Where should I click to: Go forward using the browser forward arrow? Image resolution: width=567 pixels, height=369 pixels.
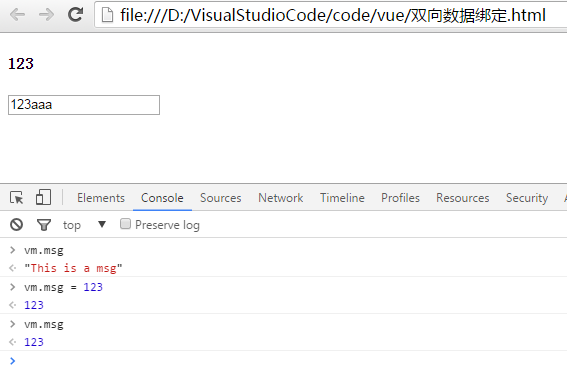click(x=46, y=15)
